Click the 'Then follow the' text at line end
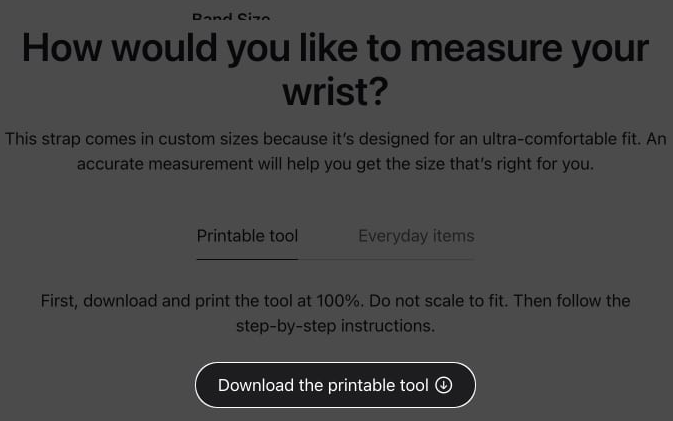This screenshot has width=673, height=421. pos(572,301)
